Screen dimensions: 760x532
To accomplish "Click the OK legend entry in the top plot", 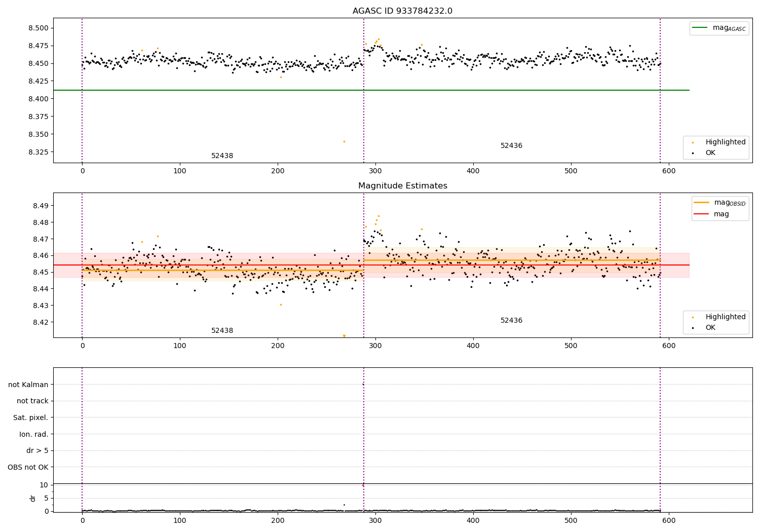I will pyautogui.click(x=704, y=153).
